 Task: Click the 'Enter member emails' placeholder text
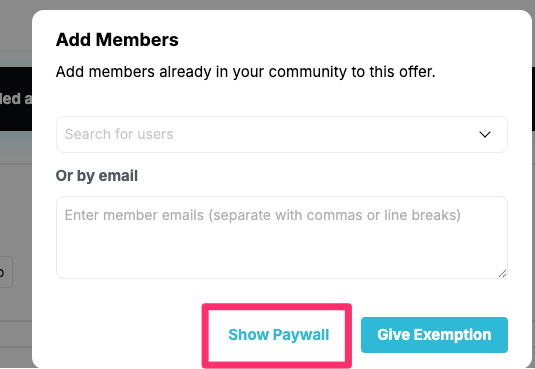[x=263, y=215]
